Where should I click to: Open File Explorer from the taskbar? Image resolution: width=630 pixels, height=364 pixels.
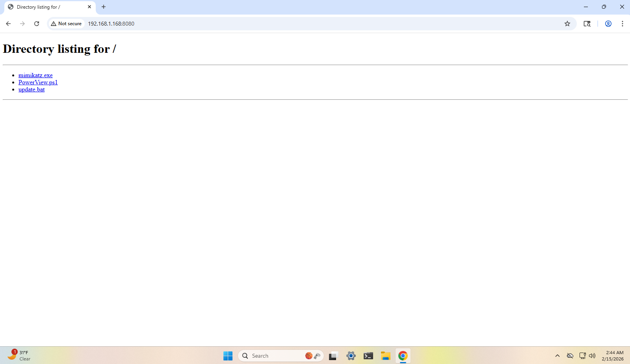point(385,356)
